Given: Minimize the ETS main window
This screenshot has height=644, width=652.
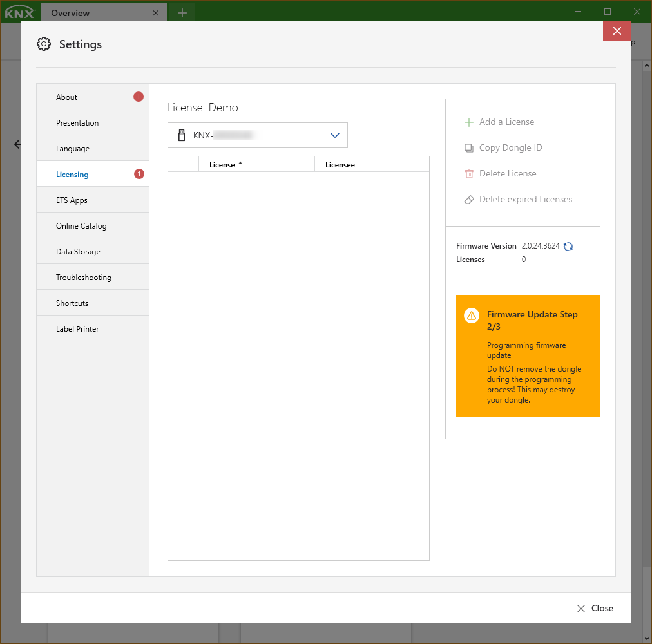Looking at the screenshot, I should [x=578, y=12].
